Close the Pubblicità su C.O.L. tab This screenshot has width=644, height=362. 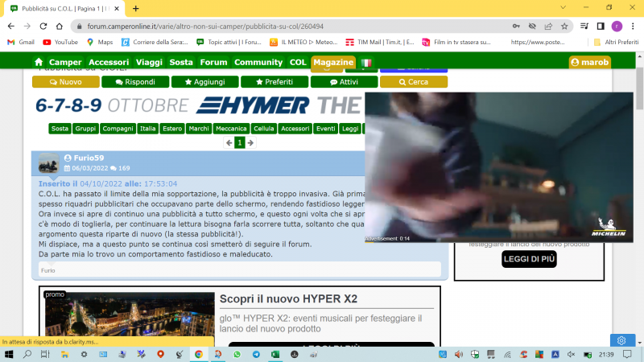pos(117,8)
